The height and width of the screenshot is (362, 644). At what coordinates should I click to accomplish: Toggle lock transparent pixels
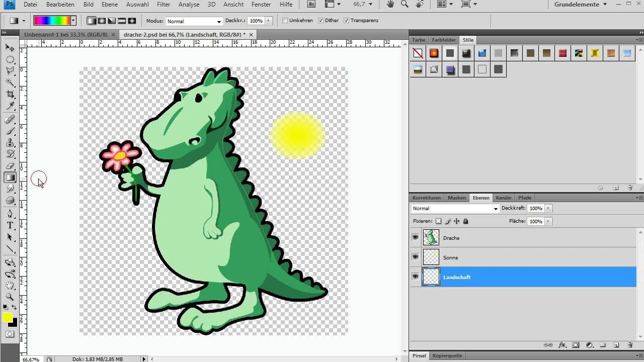tap(438, 221)
